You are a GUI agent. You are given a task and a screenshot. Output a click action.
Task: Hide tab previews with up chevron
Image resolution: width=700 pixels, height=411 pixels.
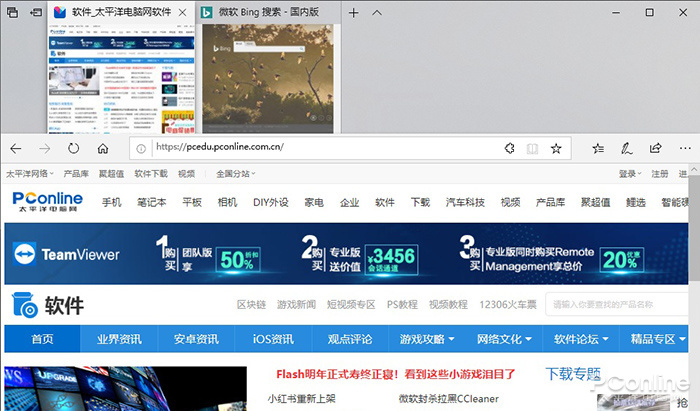point(377,12)
